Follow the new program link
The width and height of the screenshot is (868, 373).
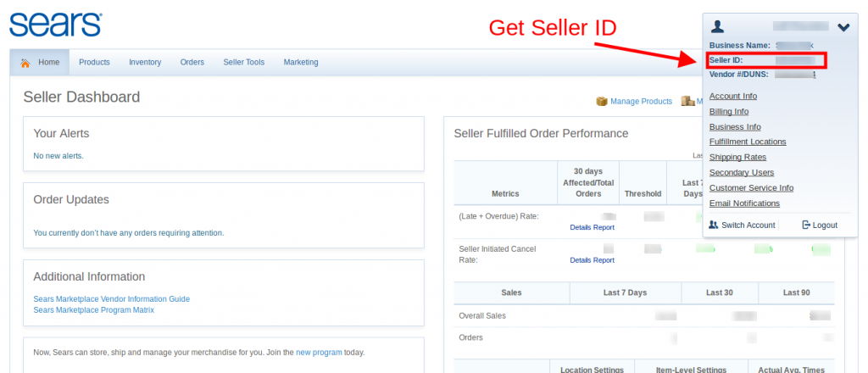(319, 352)
